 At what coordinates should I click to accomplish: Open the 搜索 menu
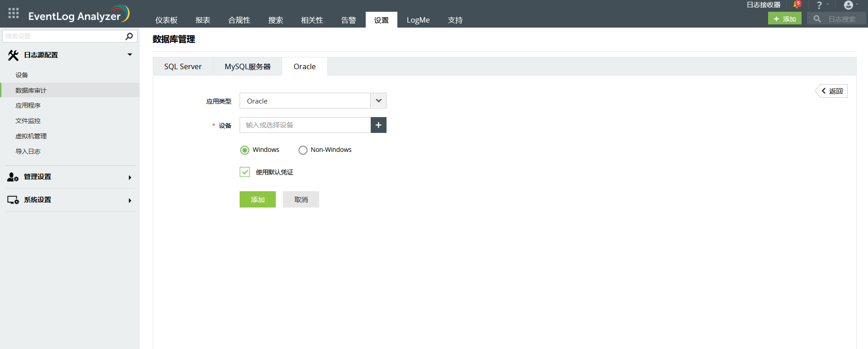[276, 20]
